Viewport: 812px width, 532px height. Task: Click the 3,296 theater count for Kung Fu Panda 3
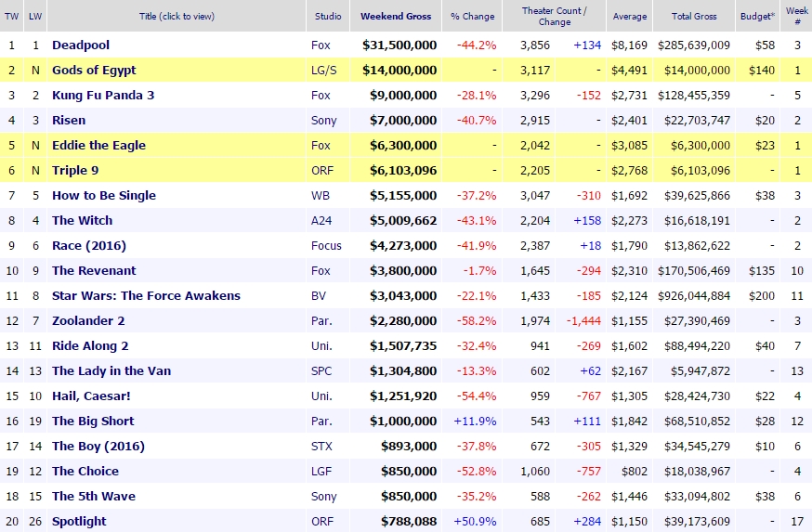click(x=535, y=96)
